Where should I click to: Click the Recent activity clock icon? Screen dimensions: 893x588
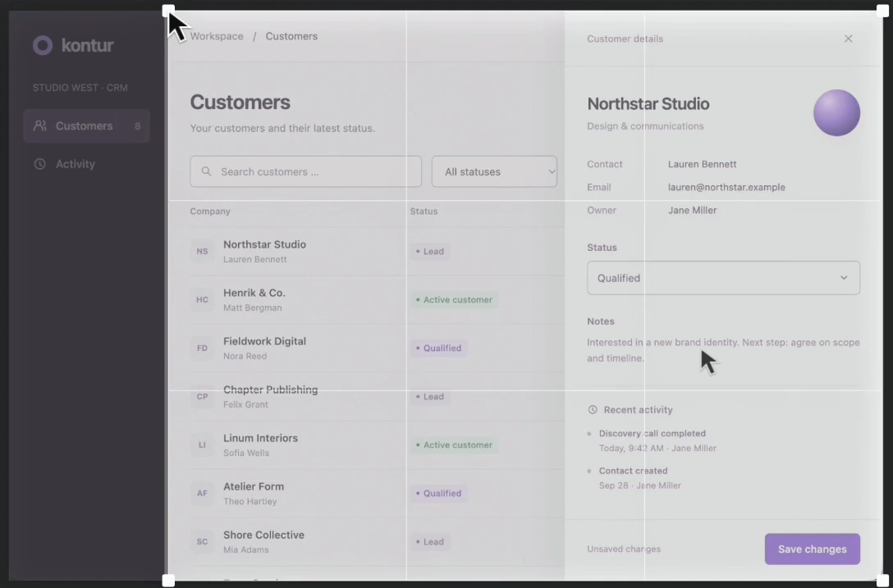tap(593, 410)
